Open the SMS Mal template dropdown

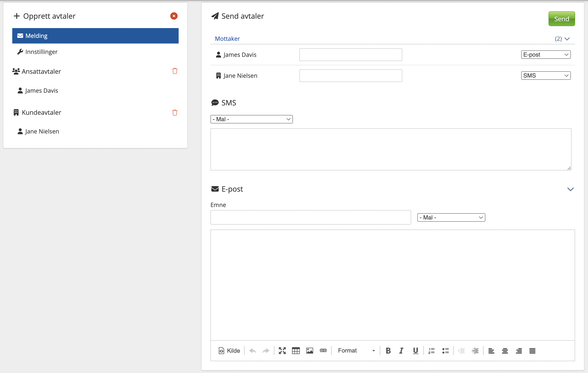point(251,119)
